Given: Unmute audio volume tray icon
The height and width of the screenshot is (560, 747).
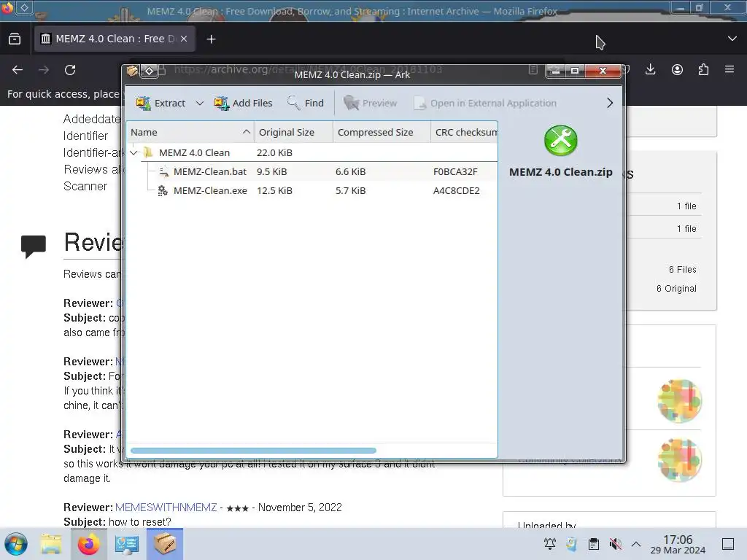Looking at the screenshot, I should (x=615, y=544).
